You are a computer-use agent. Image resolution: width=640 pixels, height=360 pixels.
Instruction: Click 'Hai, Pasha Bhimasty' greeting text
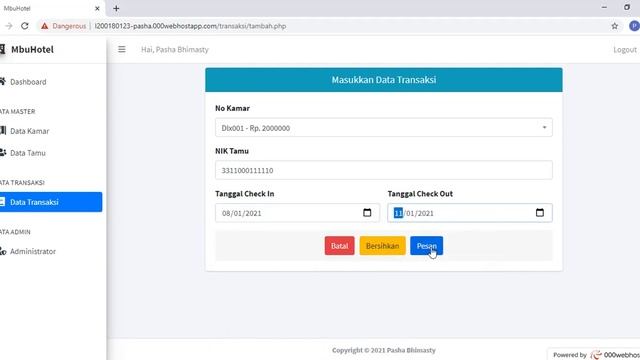click(175, 49)
